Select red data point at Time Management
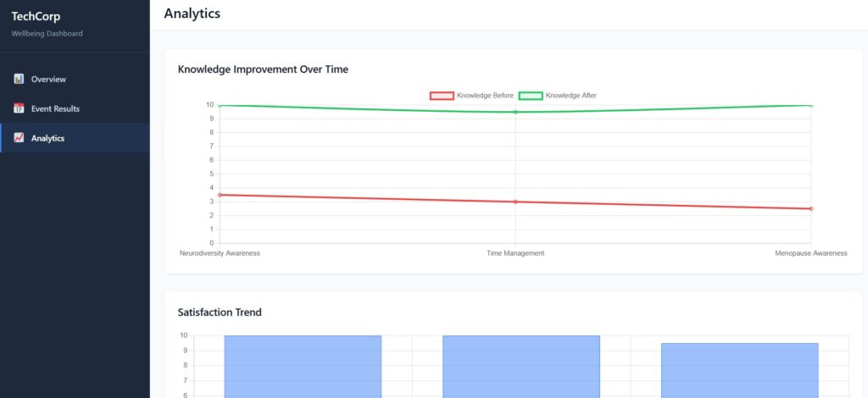The image size is (868, 398). coord(515,202)
